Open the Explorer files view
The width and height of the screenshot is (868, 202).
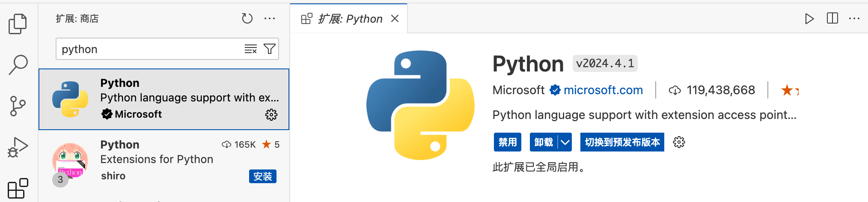coord(18,24)
